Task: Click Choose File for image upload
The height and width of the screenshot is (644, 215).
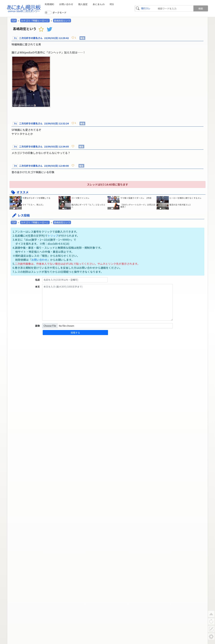Action: [50, 326]
